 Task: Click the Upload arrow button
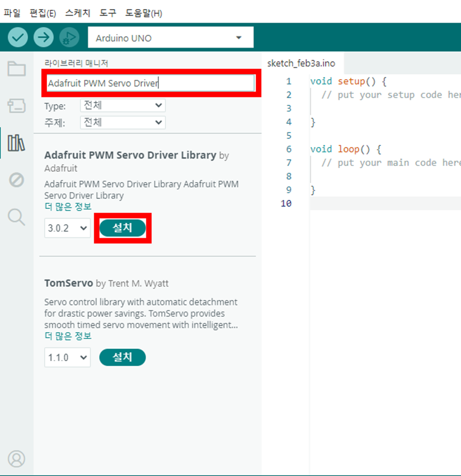[43, 38]
